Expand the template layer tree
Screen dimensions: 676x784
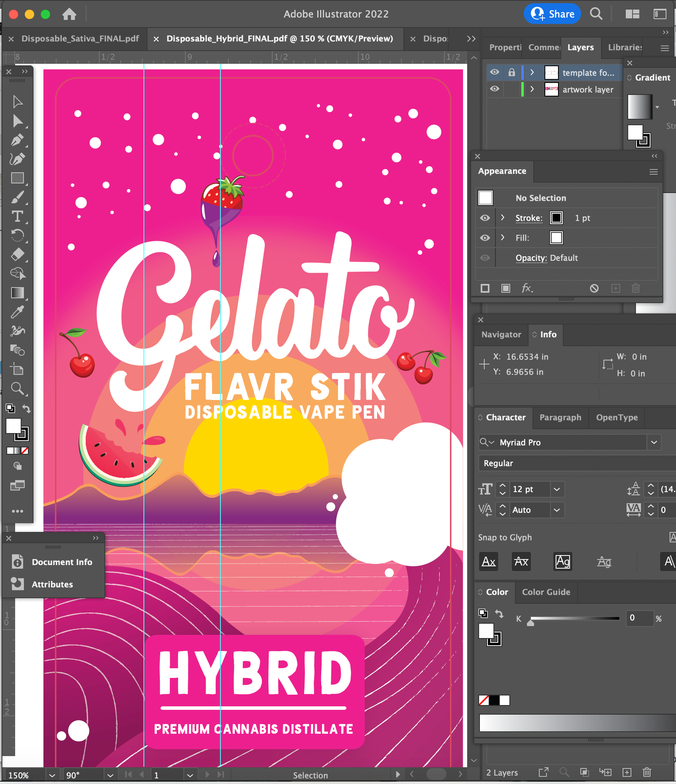532,72
